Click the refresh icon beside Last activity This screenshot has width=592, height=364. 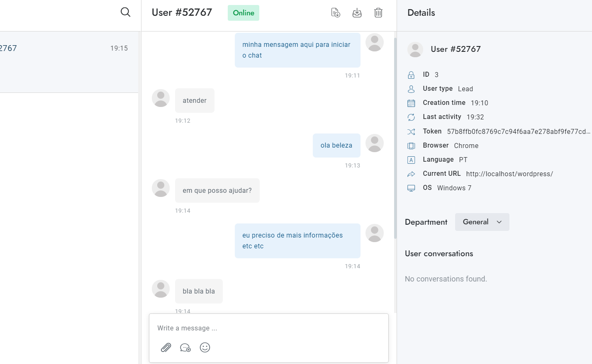pyautogui.click(x=411, y=117)
